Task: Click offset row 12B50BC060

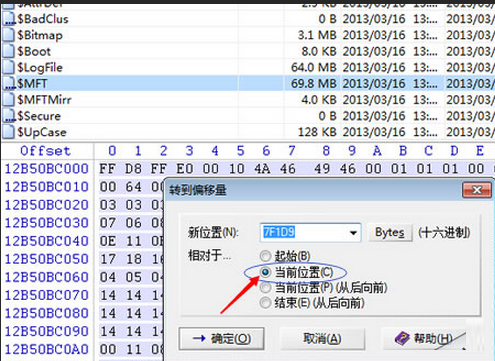Action: [47, 277]
